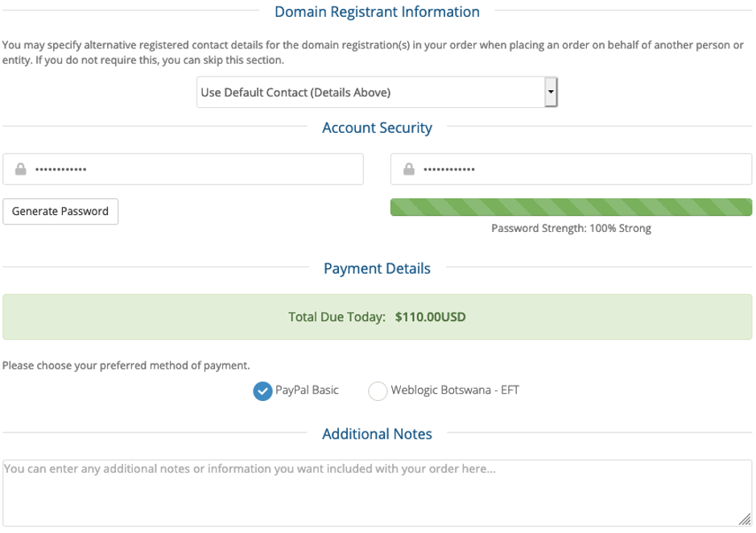Click the Total Due Today banner
The height and width of the screenshot is (533, 756).
tap(377, 317)
